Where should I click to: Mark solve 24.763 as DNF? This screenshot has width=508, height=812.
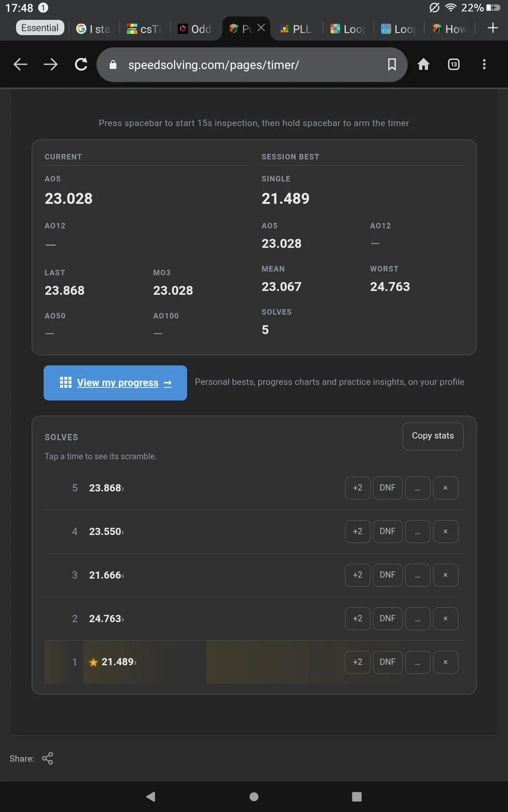[x=388, y=619]
